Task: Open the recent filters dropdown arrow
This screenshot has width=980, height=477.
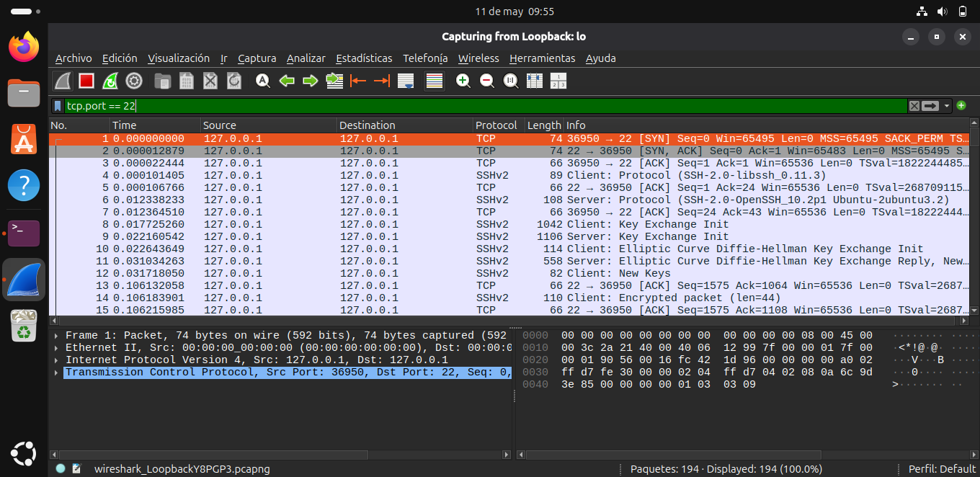Action: click(947, 106)
